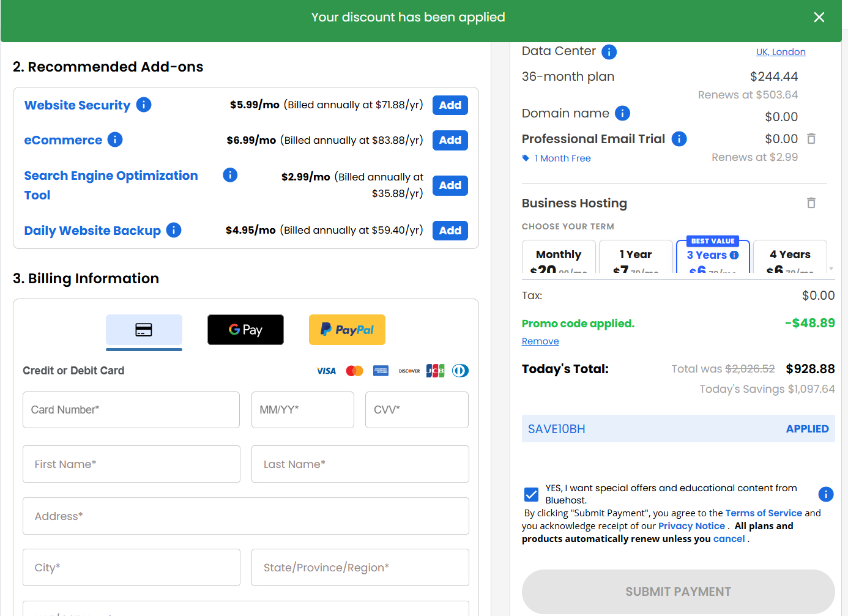Click the cancel link in renewal notice

coord(729,539)
